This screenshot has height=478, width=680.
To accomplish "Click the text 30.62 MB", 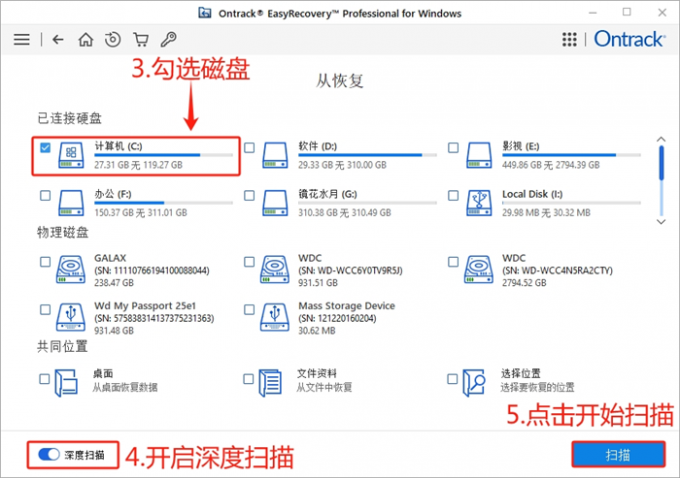I will (317, 331).
